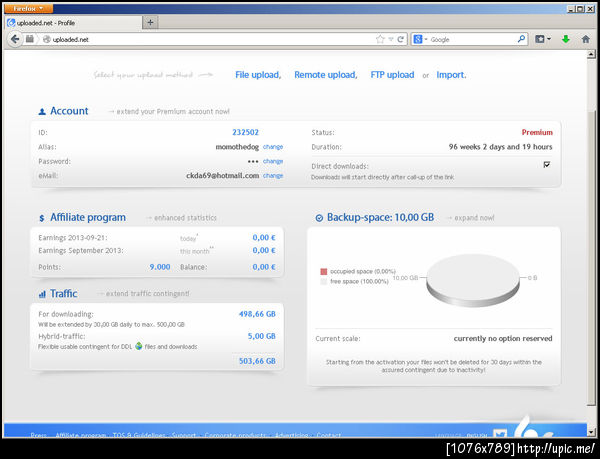Image resolution: width=600 pixels, height=459 pixels.
Task: Open the Import link
Action: pos(451,75)
